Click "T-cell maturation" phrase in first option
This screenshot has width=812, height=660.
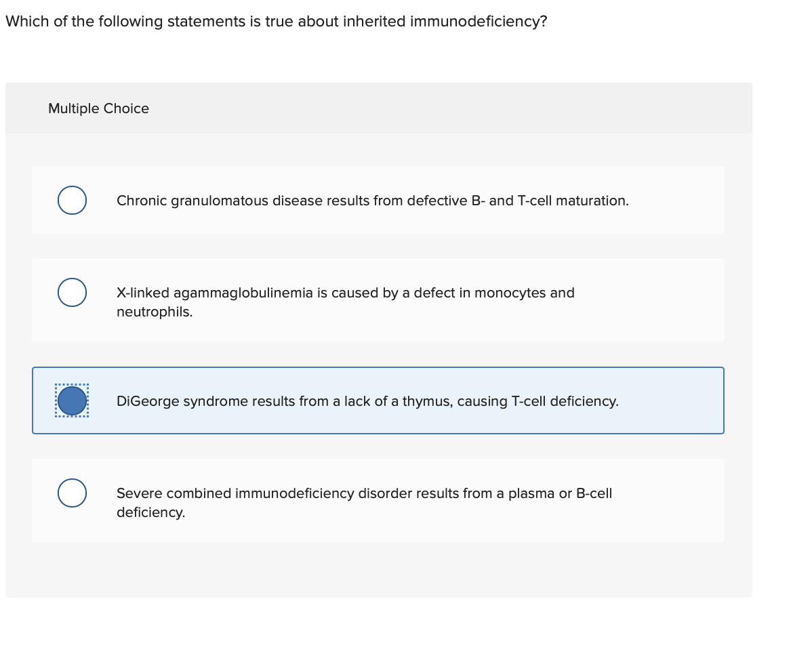(x=573, y=201)
